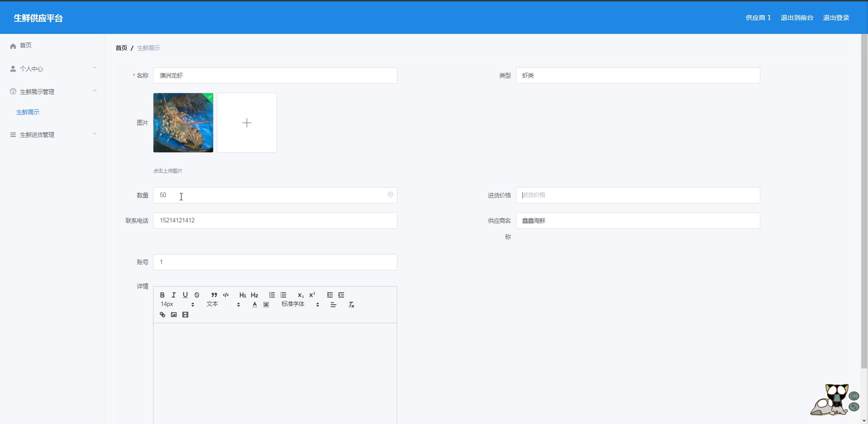Focus the 账号 field showing 1
Viewport: 868px width, 424px height.
(275, 262)
